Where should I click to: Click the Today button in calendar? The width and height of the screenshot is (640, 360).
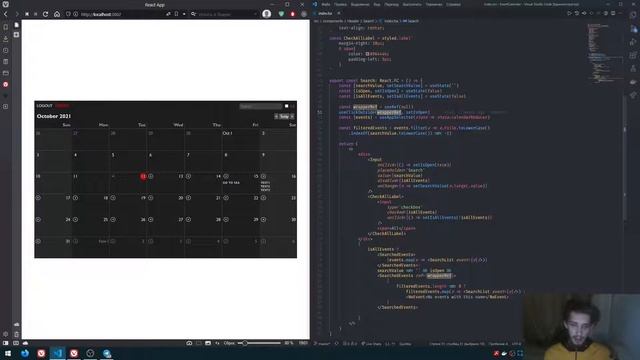(284, 116)
